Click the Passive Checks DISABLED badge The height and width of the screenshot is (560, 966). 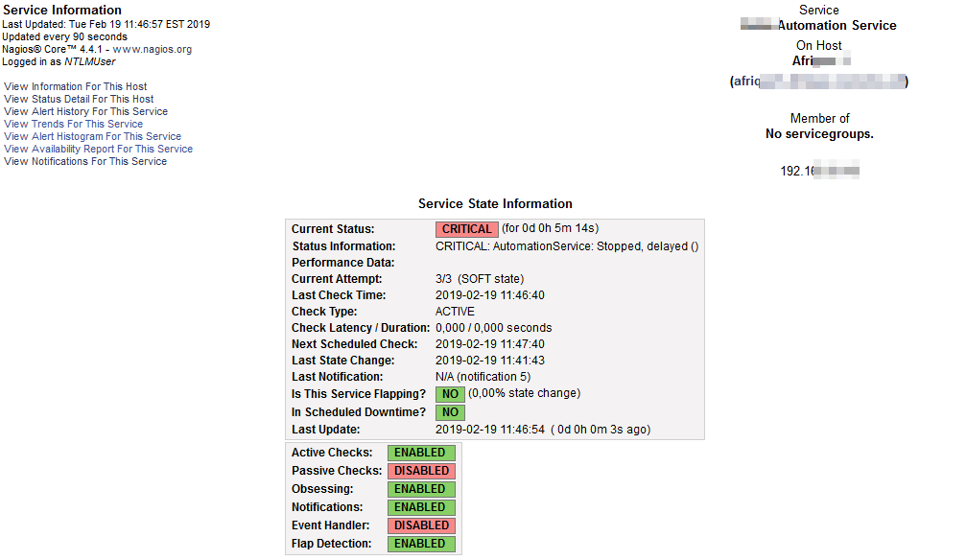click(x=421, y=471)
